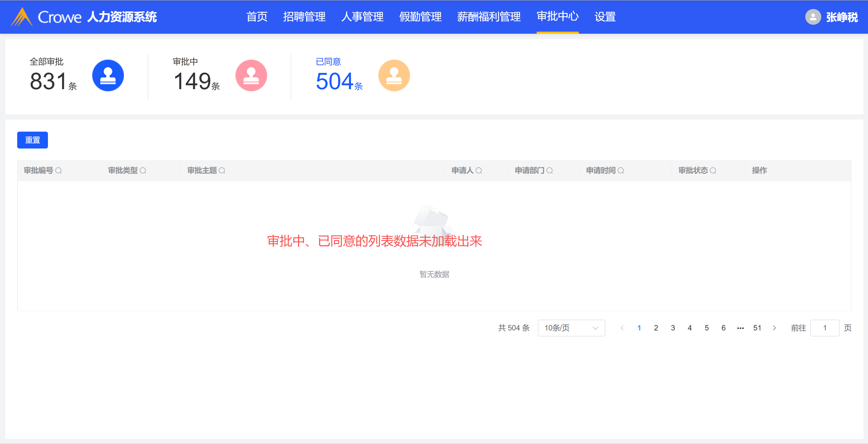Click the blue 全部审批 stamp icon
The height and width of the screenshot is (444, 868).
click(108, 75)
